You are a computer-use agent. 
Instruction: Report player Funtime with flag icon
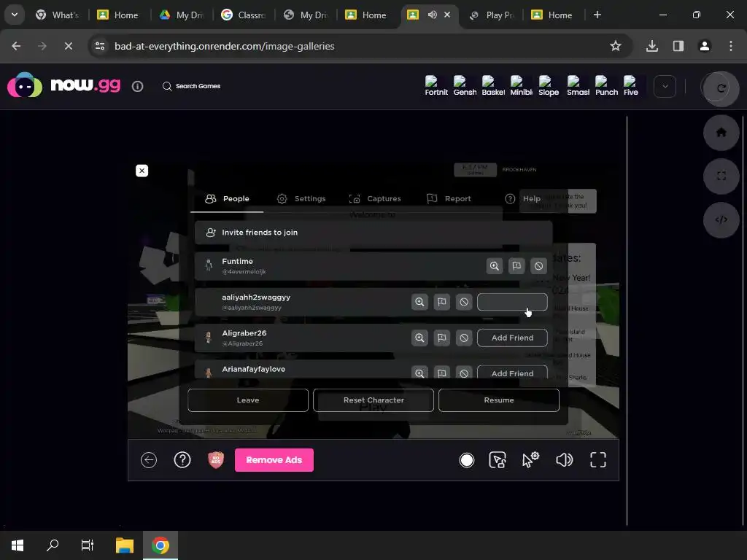click(516, 265)
